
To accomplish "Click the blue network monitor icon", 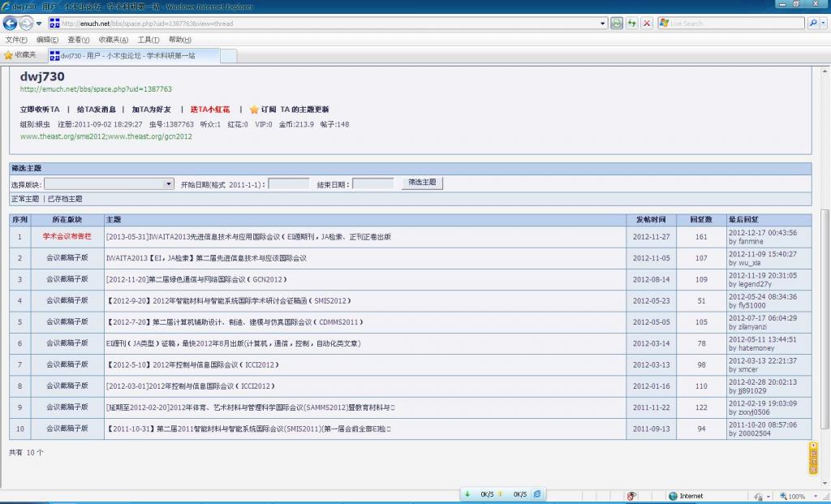I will coord(537,494).
